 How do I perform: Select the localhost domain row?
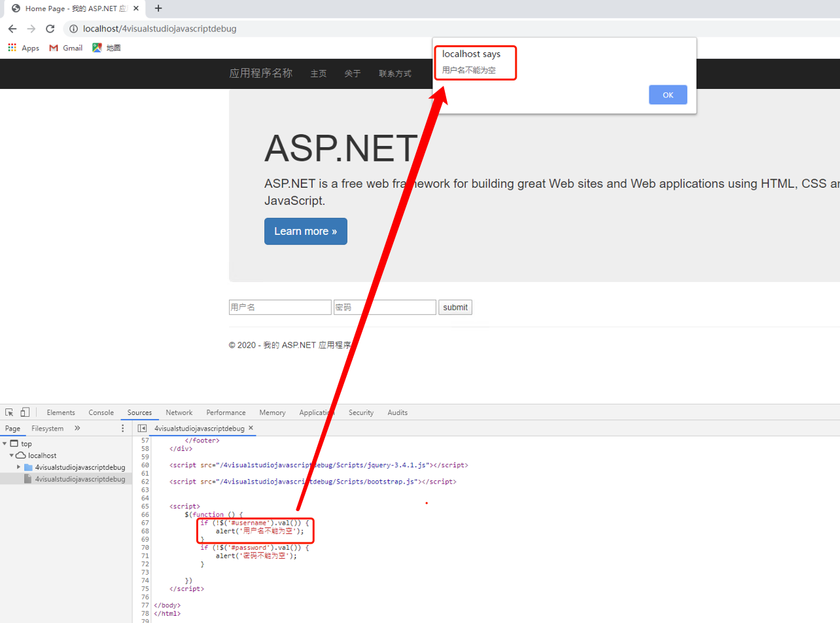(x=42, y=455)
